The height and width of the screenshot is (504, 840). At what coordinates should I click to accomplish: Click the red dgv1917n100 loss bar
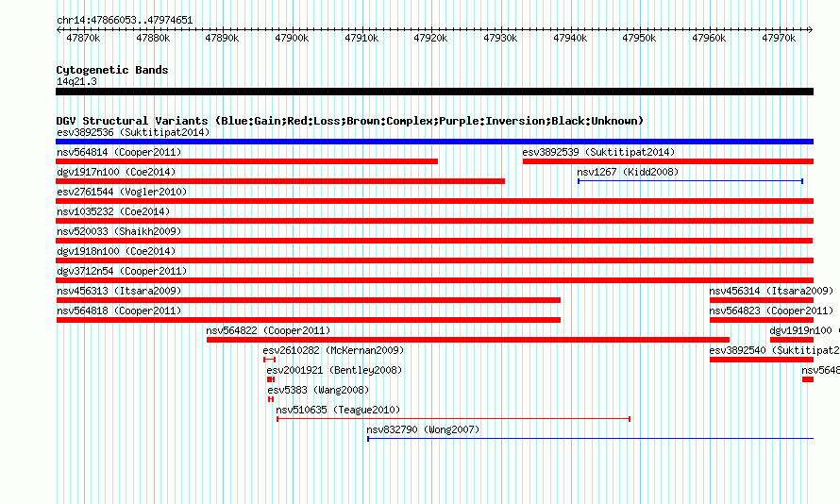pos(280,181)
